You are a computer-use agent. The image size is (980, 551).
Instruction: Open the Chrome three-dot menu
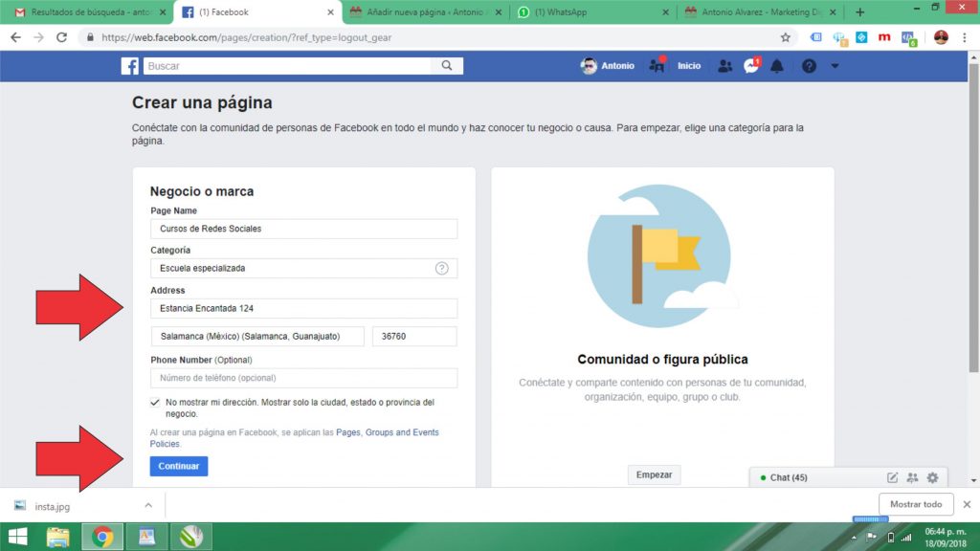coord(965,37)
